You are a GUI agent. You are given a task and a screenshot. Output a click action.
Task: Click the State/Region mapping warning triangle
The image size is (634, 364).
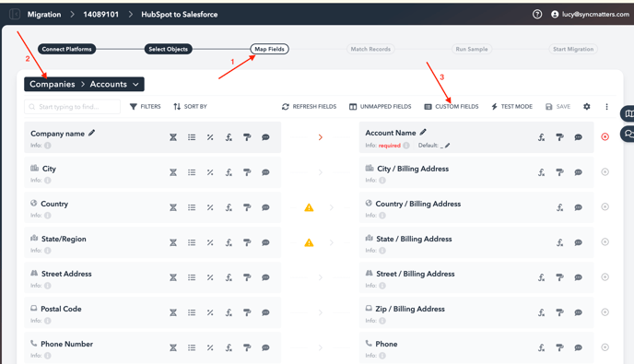pyautogui.click(x=309, y=242)
